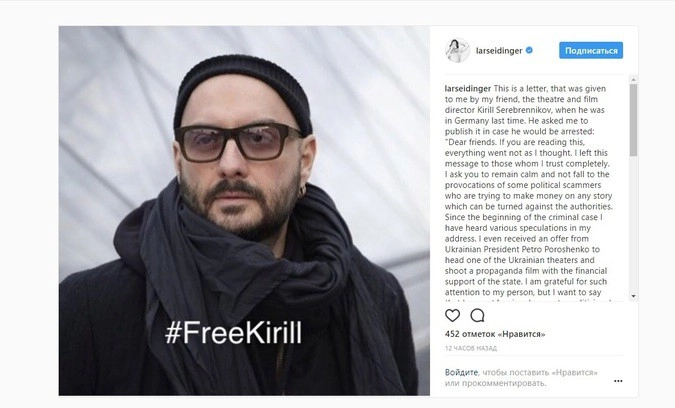Click the 'Dear friends' line in the caption
675x408 pixels.
pos(514,142)
